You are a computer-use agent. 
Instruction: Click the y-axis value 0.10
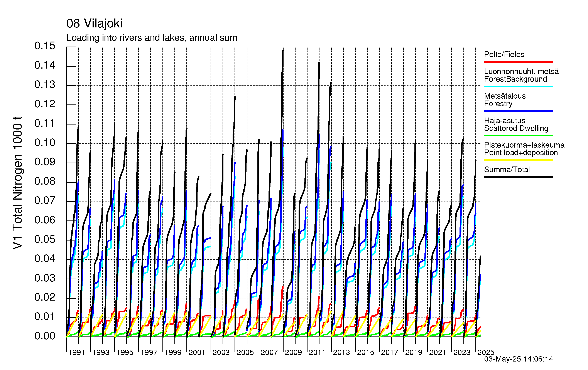tap(45, 143)
